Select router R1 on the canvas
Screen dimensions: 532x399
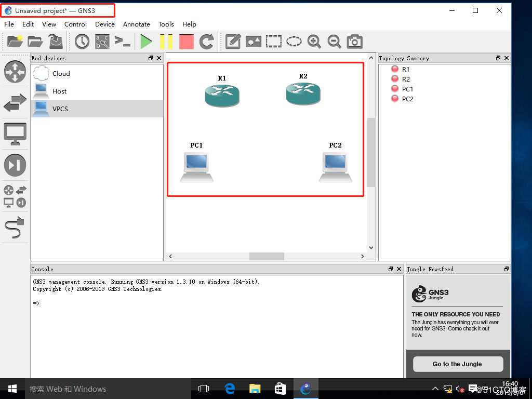tap(222, 96)
